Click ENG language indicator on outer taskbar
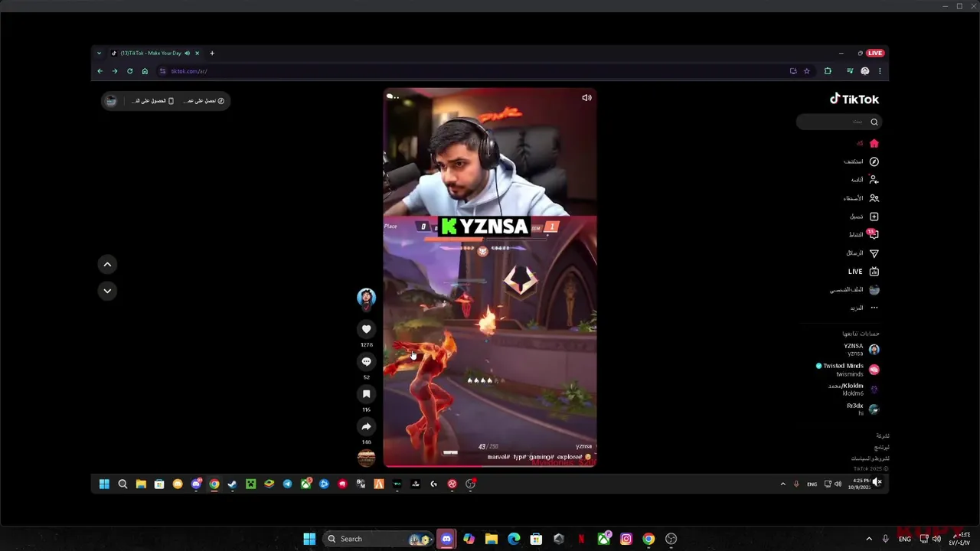Image resolution: width=980 pixels, height=551 pixels. 904,539
